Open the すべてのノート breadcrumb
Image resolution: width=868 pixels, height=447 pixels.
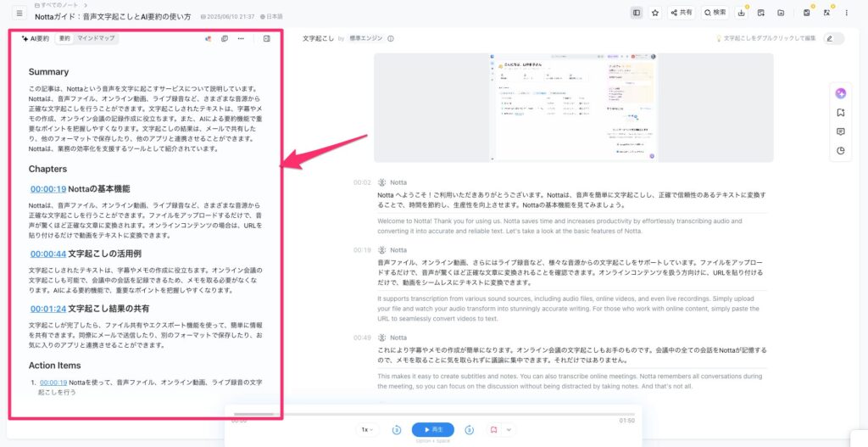[x=57, y=5]
